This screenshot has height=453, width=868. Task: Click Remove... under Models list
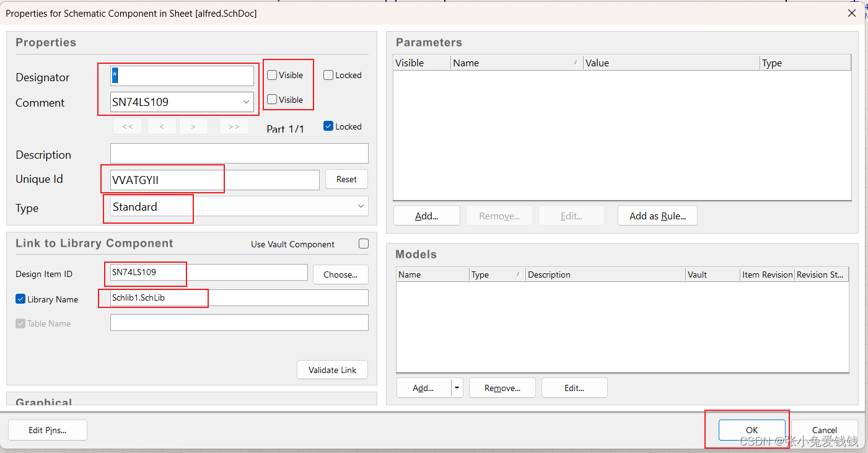click(x=502, y=388)
